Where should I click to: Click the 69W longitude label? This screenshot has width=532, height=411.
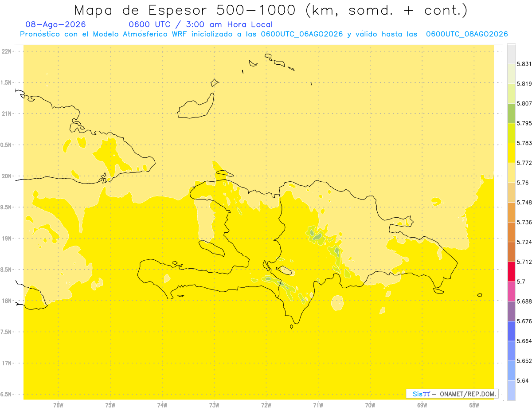(422, 405)
